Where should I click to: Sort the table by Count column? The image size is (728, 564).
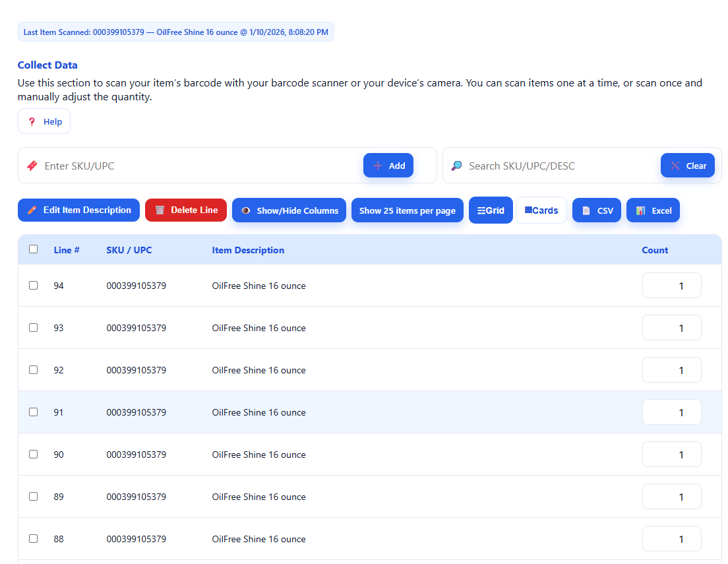(x=655, y=249)
